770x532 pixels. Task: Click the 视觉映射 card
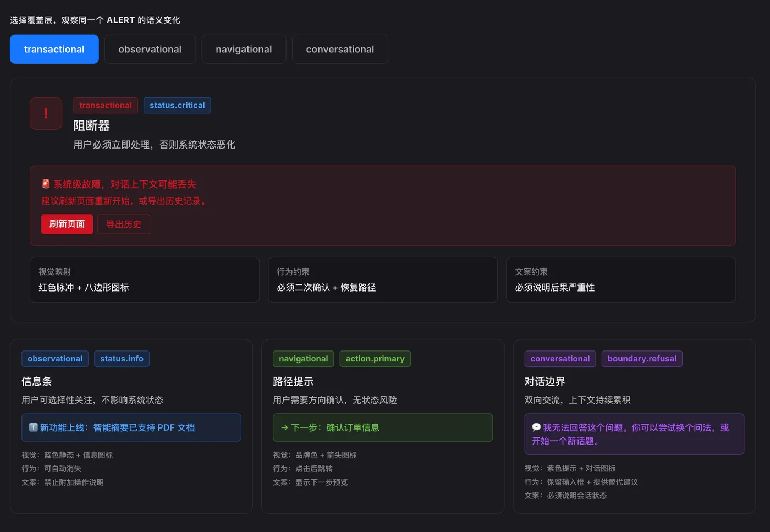(x=145, y=279)
